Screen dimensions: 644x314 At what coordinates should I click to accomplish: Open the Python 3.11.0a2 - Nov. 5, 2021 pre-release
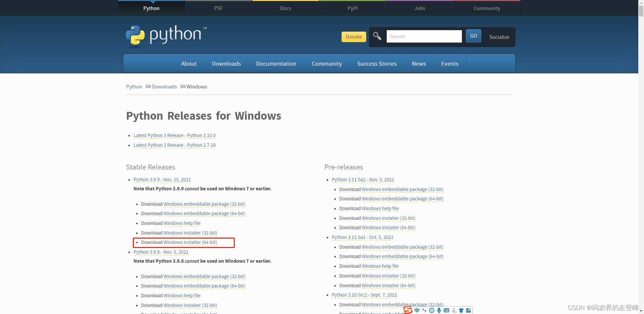363,180
